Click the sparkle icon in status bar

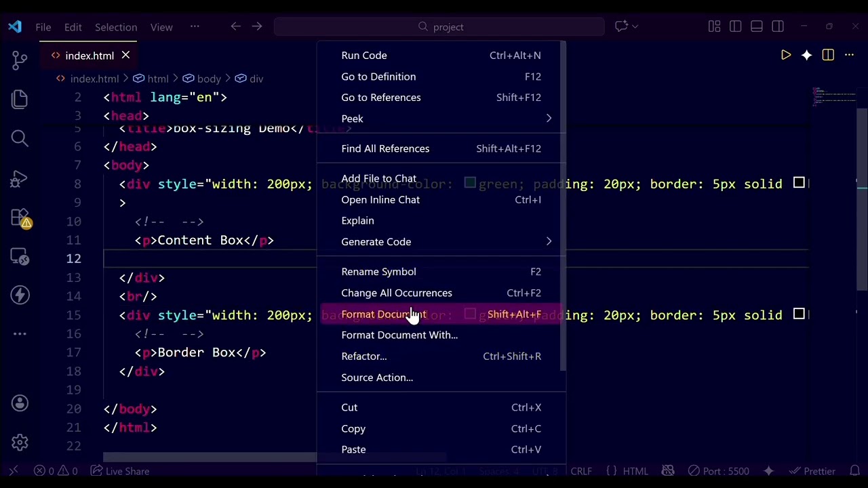pos(768,471)
